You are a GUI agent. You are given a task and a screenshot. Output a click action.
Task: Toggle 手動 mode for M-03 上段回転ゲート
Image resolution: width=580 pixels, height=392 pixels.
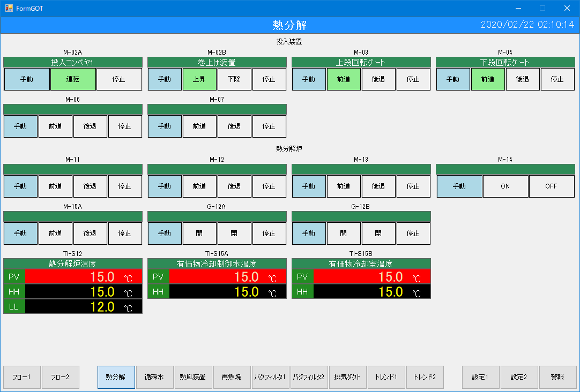309,79
